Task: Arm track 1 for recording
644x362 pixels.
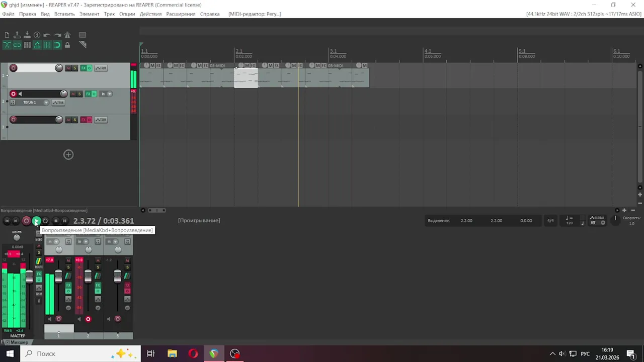Action: (14, 68)
